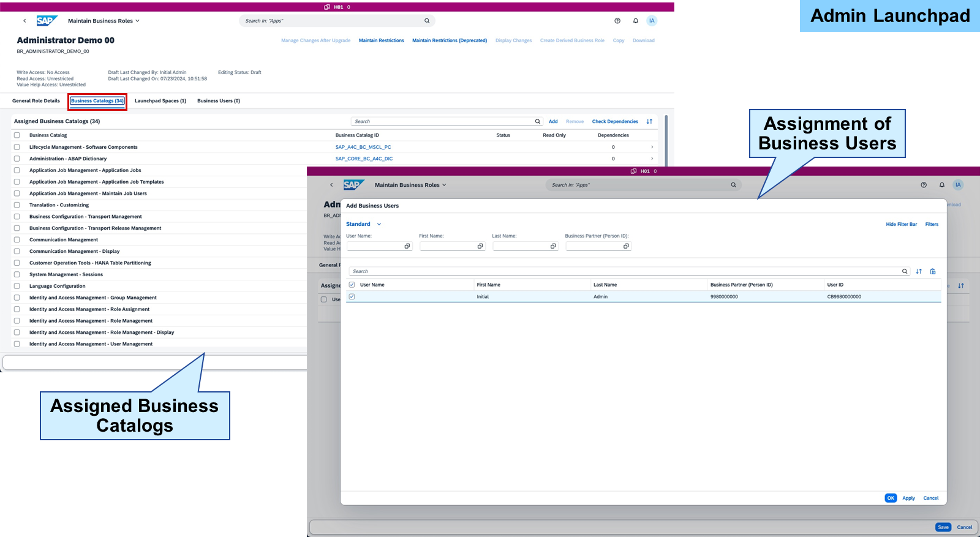This screenshot has width=980, height=537.
Task: Click Filters link in dialog
Action: (x=932, y=224)
